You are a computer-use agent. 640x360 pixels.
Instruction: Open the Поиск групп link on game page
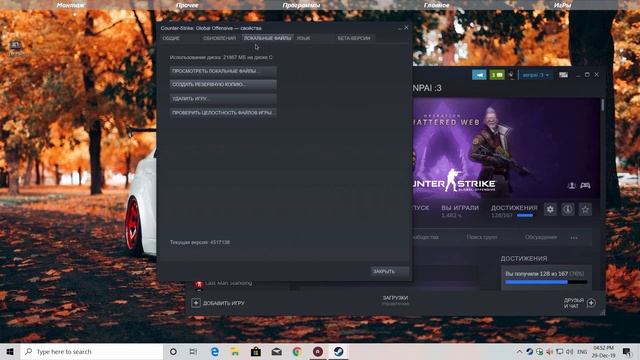(x=482, y=237)
